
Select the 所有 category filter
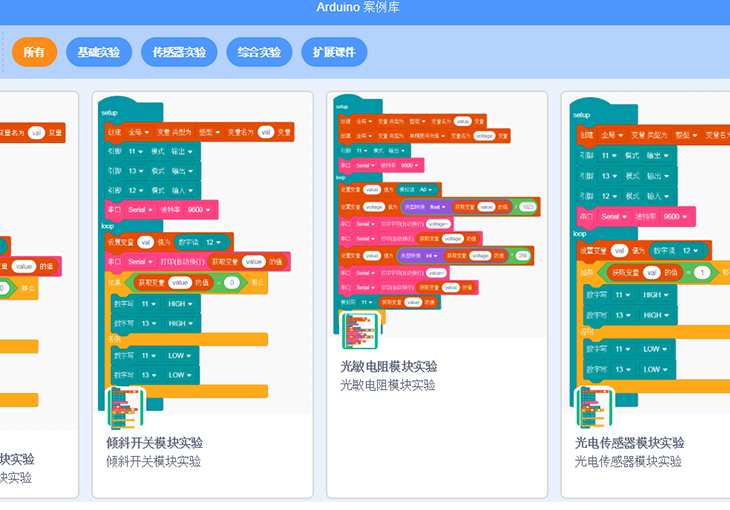(34, 52)
